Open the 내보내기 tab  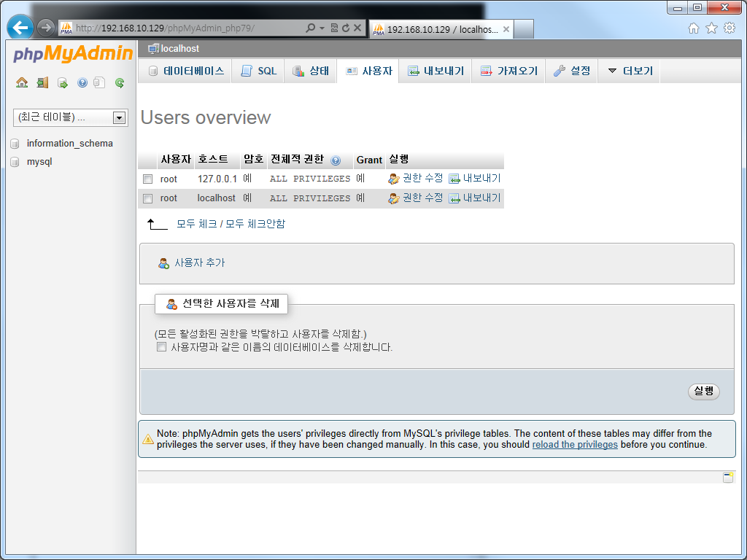tap(436, 71)
